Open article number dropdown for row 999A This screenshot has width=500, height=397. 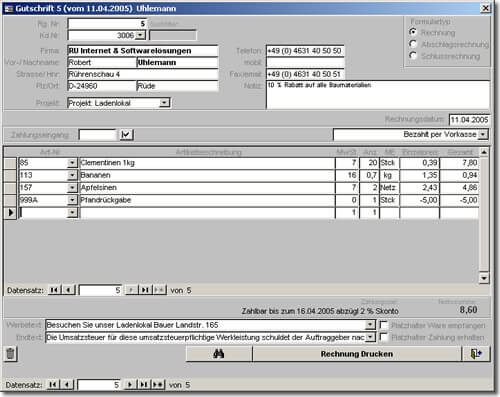pos(72,200)
